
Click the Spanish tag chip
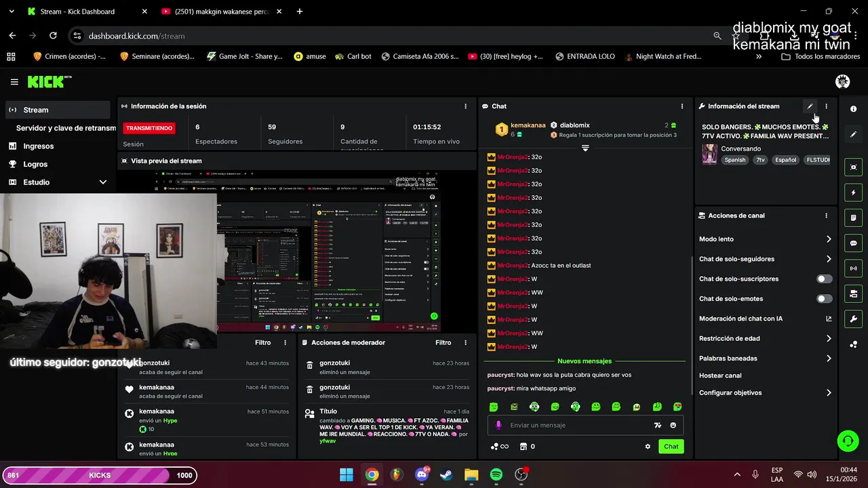click(734, 160)
